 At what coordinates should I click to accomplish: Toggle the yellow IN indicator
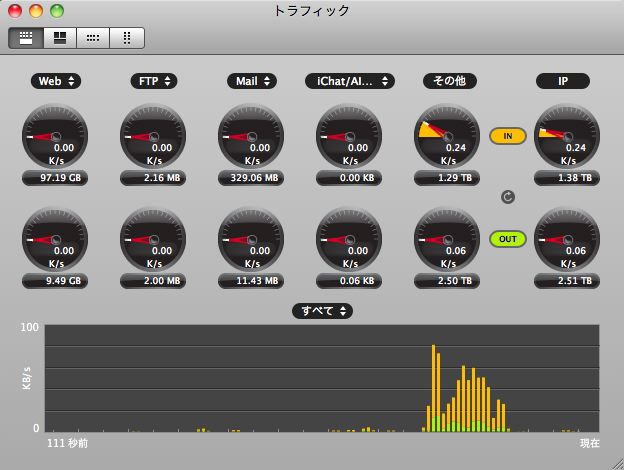507,135
